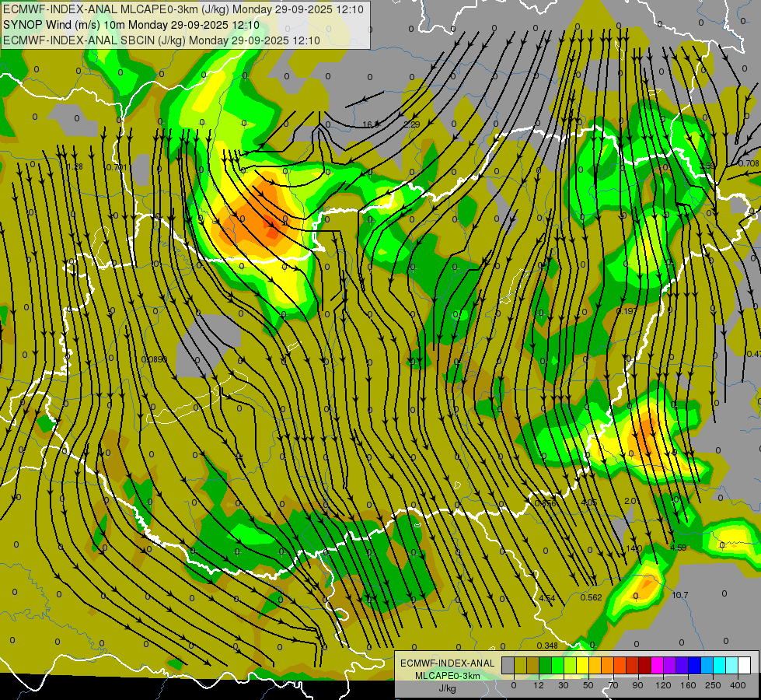The height and width of the screenshot is (700, 761).
Task: Pick the white swatch ending the legend
Action: coord(744,665)
